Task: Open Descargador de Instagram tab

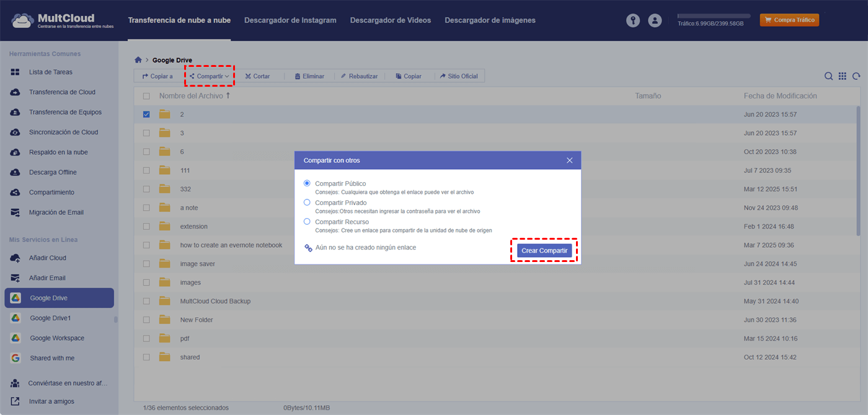Action: coord(290,20)
